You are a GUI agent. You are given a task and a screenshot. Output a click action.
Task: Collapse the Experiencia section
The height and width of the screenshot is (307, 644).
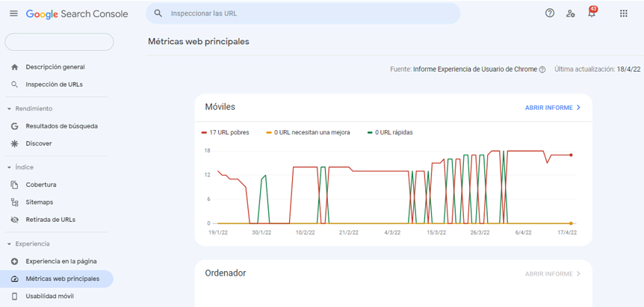point(9,244)
